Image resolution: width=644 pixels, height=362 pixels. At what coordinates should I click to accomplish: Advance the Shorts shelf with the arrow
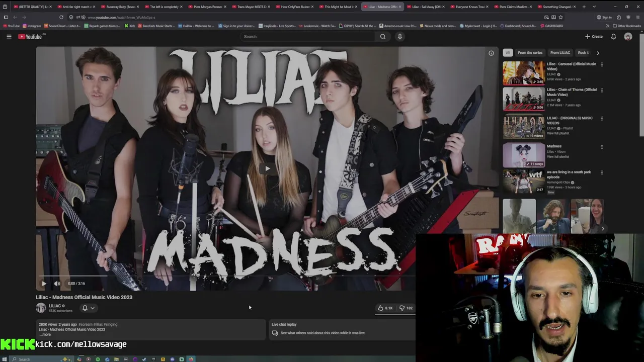603,229
